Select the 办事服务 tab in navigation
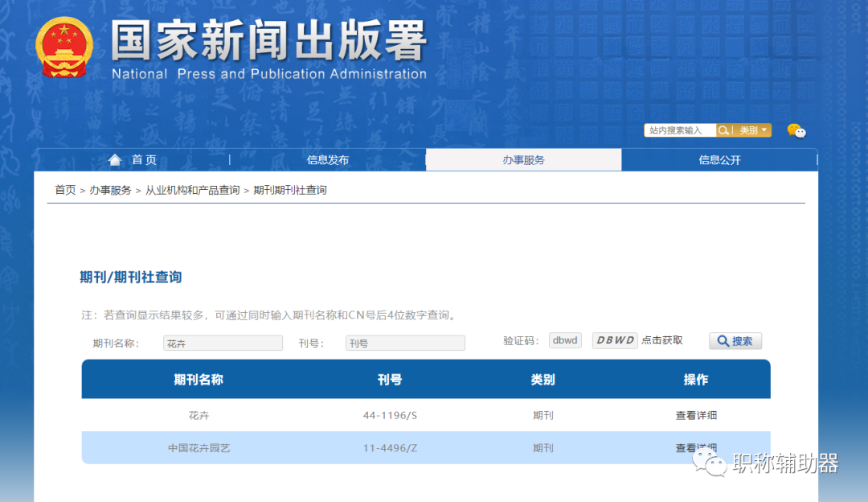 coord(523,159)
